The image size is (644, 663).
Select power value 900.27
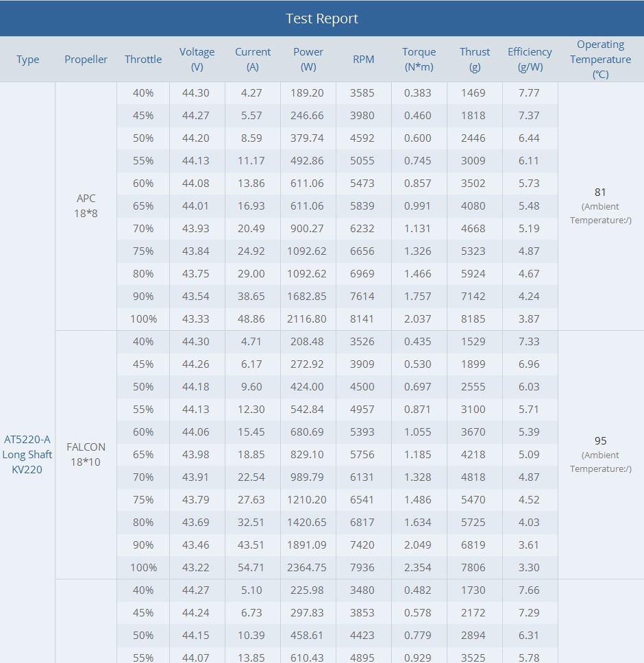307,229
